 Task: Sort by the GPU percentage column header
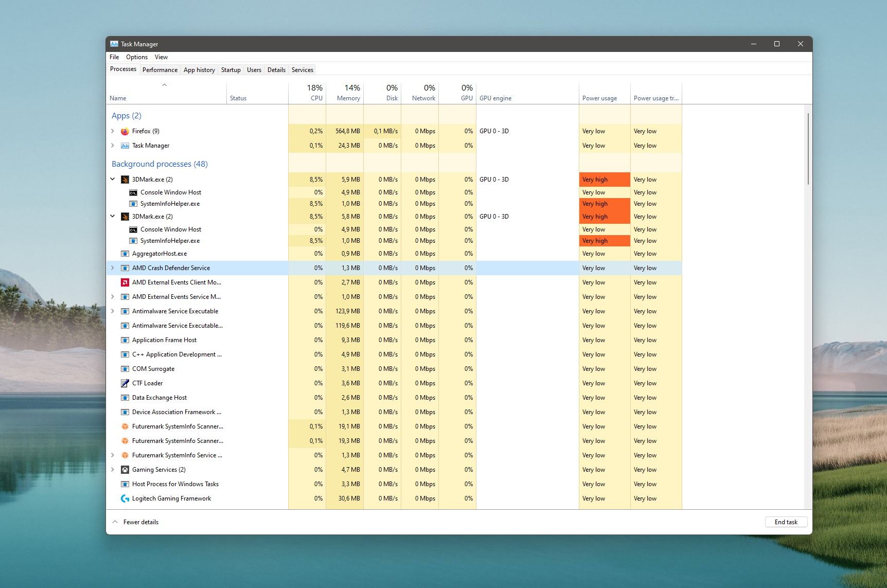tap(457, 93)
